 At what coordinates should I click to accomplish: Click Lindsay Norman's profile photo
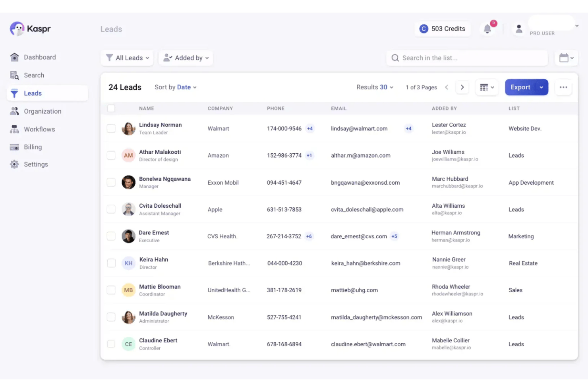point(128,129)
